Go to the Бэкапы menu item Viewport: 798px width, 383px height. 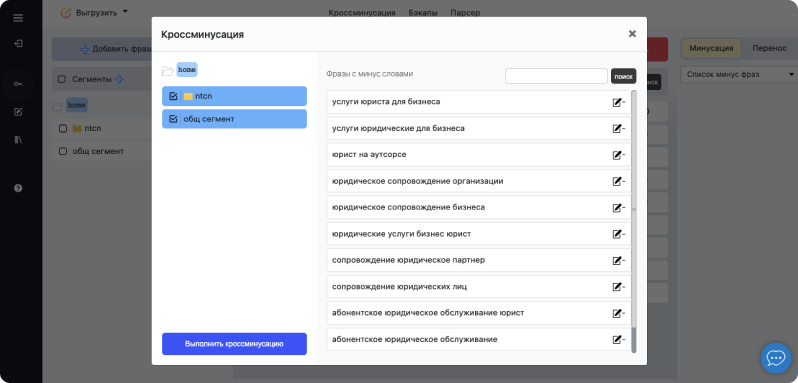[422, 13]
